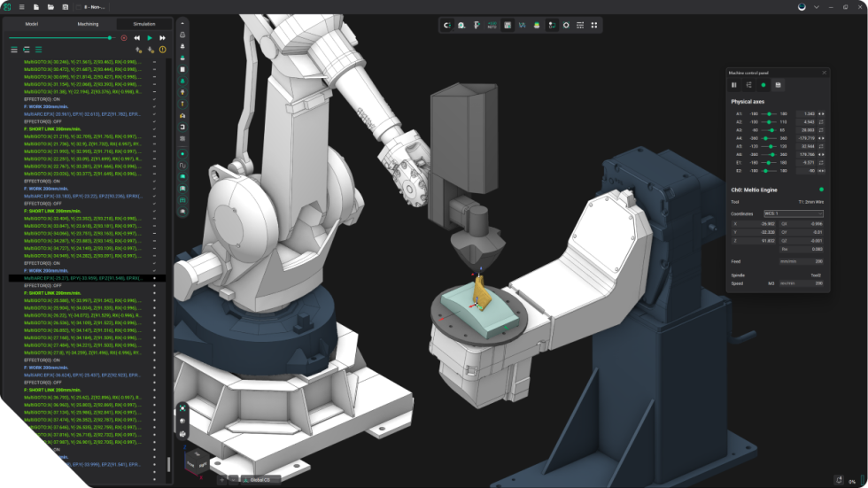
Task: Adjust the E2 axis slider
Action: (x=769, y=171)
